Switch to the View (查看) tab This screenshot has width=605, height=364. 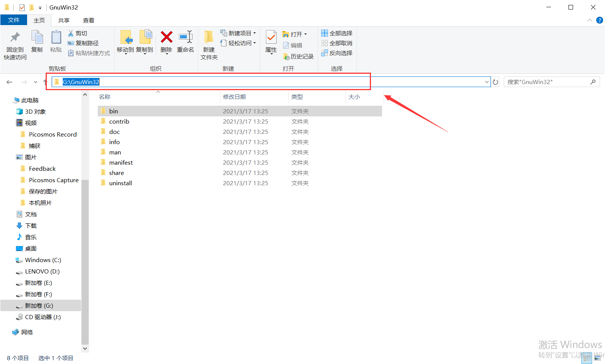click(89, 20)
